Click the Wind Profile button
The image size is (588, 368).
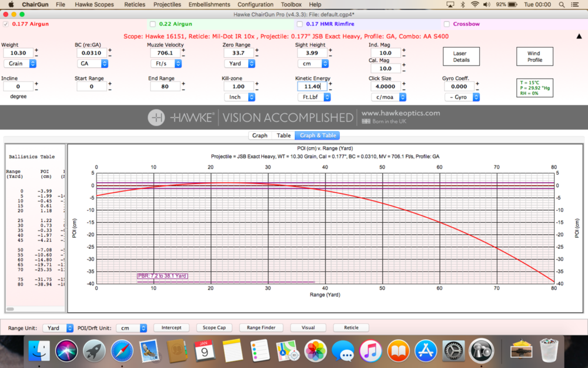click(x=534, y=57)
